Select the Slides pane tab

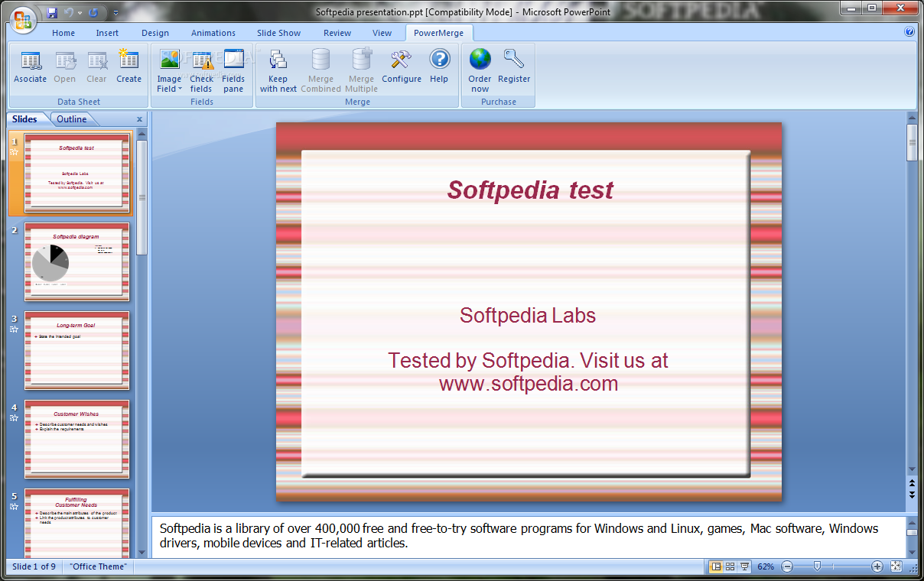[24, 118]
